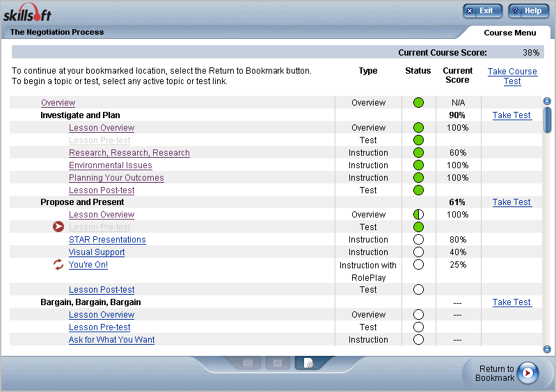The image size is (556, 392).
Task: Click the scroll down arrow of the course list
Action: coord(547,349)
